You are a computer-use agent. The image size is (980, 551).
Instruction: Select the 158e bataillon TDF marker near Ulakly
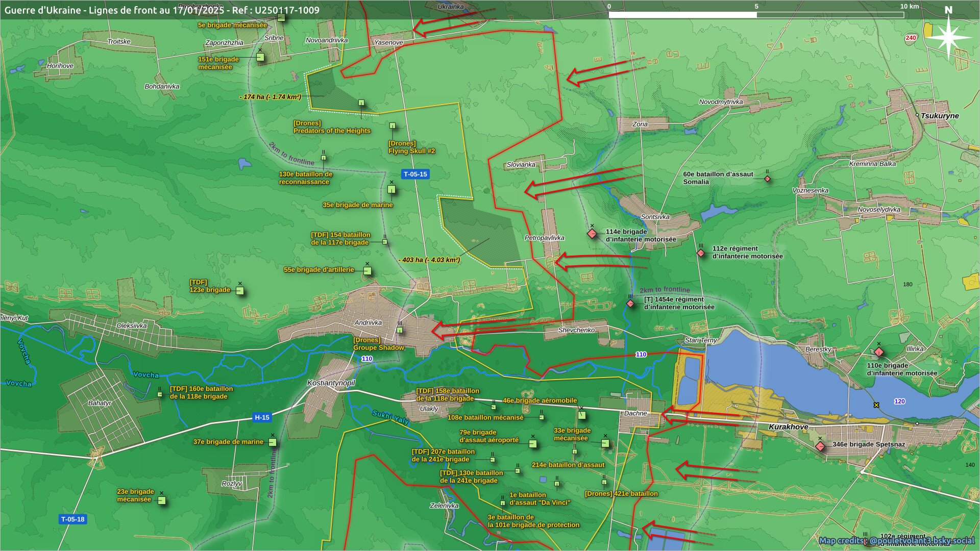493,407
